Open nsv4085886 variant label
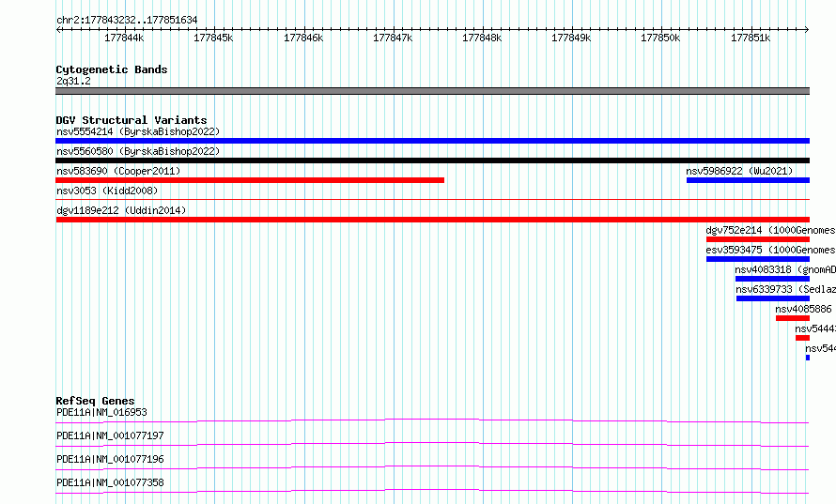The height and width of the screenshot is (504, 836). click(x=803, y=309)
